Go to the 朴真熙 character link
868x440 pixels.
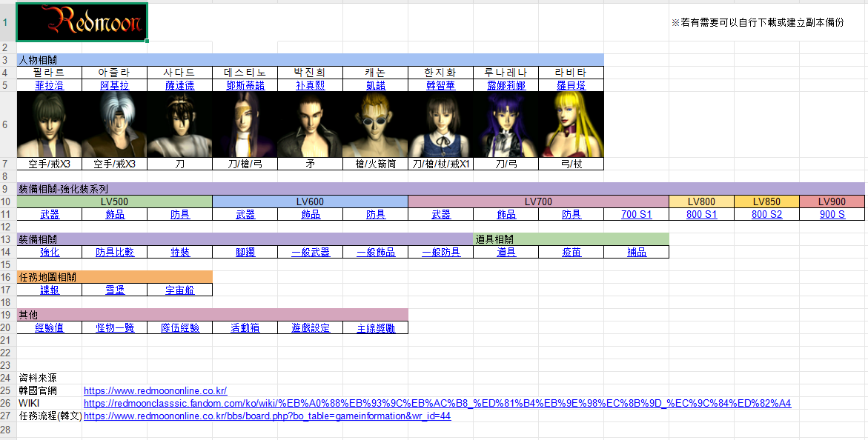point(310,86)
